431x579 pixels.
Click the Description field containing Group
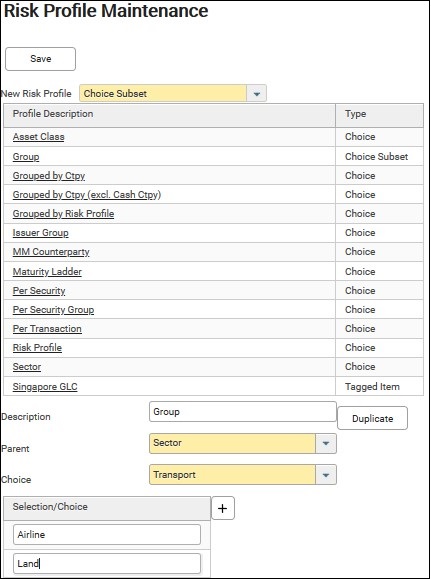coord(243,412)
